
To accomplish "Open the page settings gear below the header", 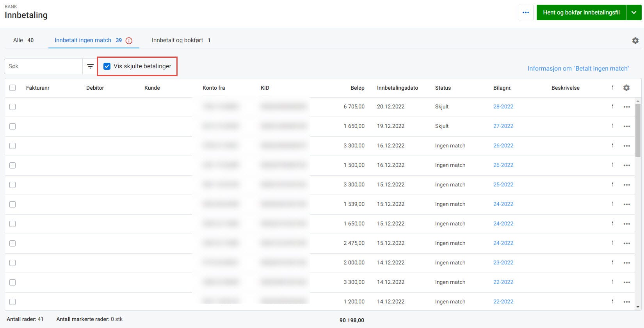I will click(x=635, y=41).
